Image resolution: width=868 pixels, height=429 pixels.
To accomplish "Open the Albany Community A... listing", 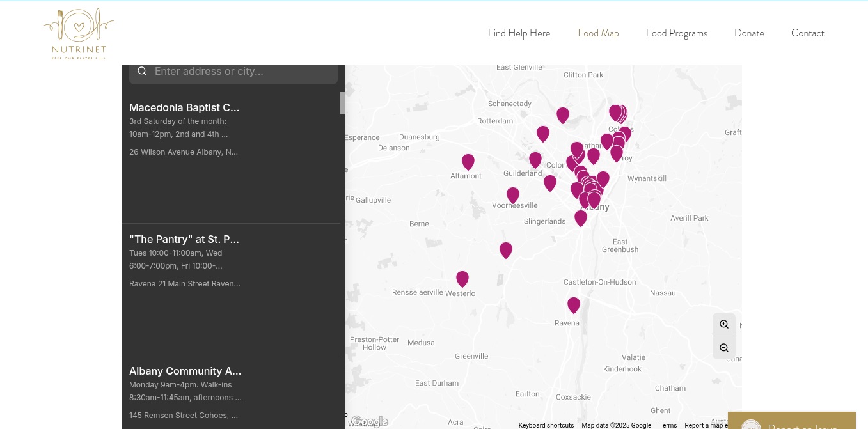I will pos(185,371).
